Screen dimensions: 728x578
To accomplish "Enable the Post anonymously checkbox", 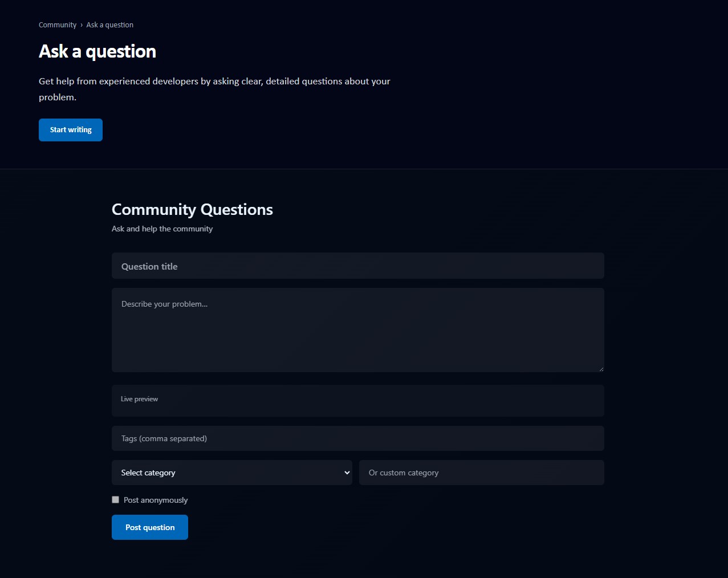I will click(115, 499).
